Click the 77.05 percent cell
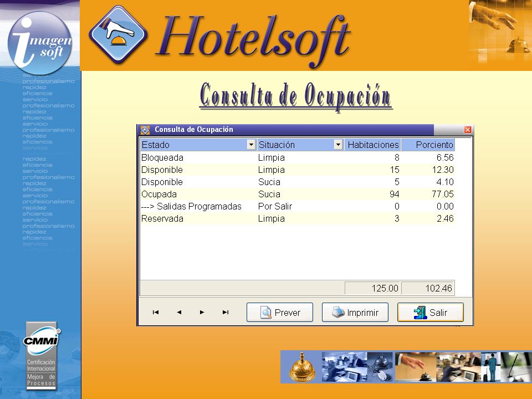Screen dimensions: 532x399 pyautogui.click(x=428, y=194)
